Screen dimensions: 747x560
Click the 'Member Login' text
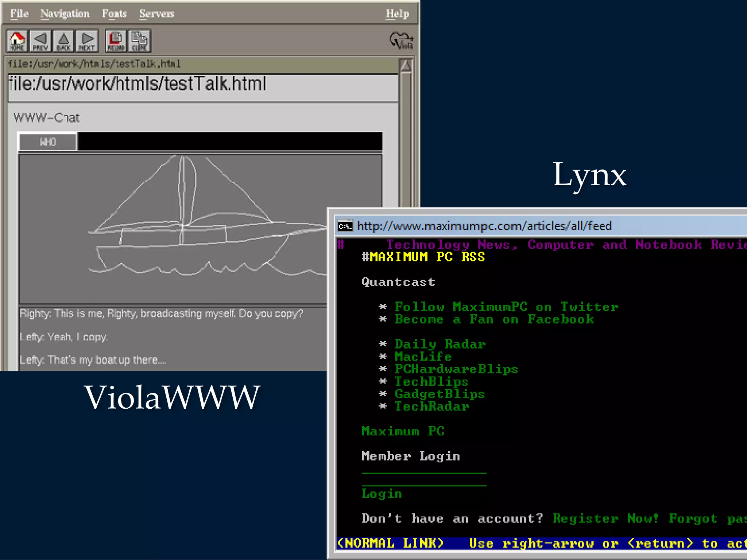(x=411, y=456)
